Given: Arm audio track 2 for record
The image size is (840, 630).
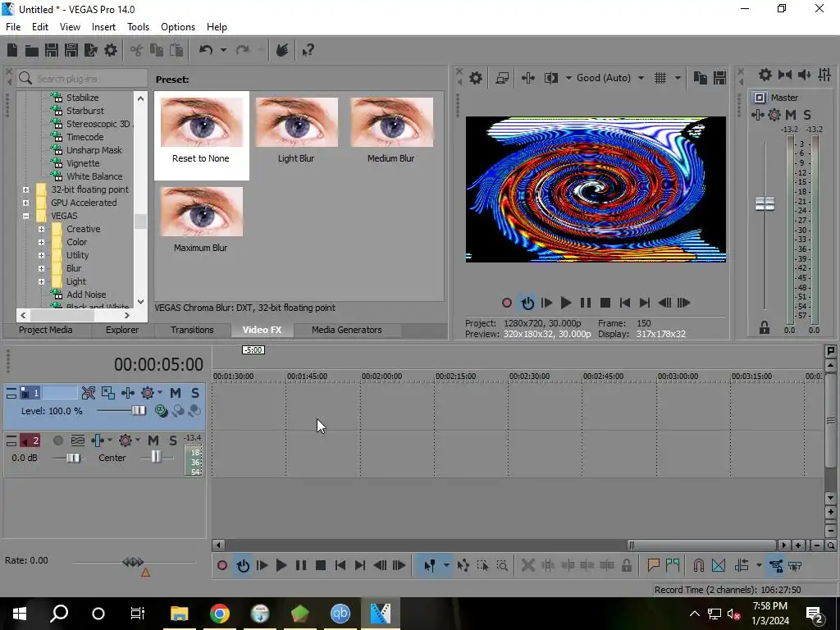Looking at the screenshot, I should pos(58,441).
